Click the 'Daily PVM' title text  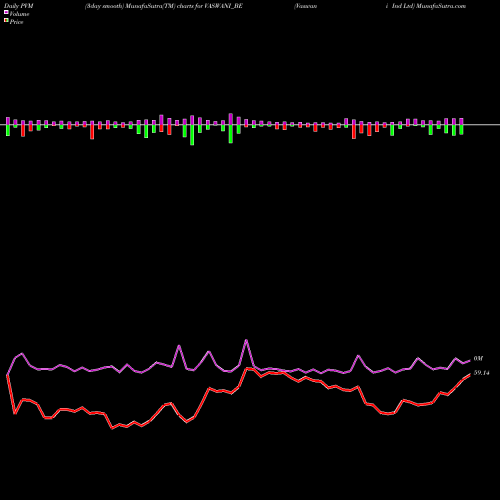19,6
